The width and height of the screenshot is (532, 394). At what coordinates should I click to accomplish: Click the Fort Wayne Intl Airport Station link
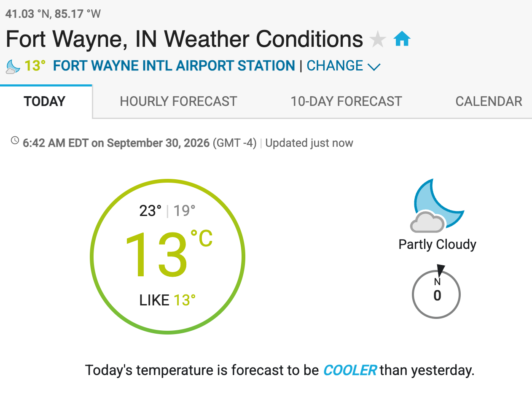(174, 66)
